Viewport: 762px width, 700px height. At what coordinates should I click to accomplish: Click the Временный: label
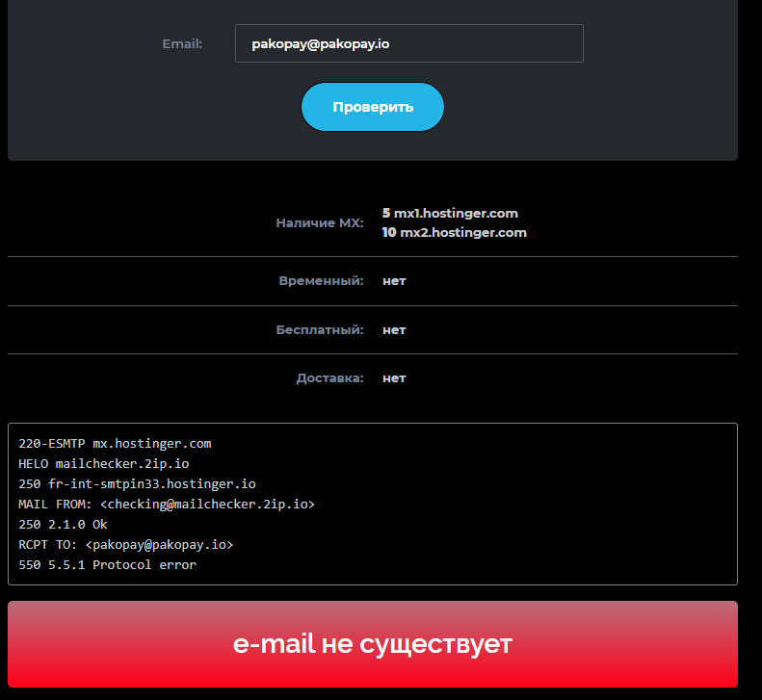[x=321, y=281]
